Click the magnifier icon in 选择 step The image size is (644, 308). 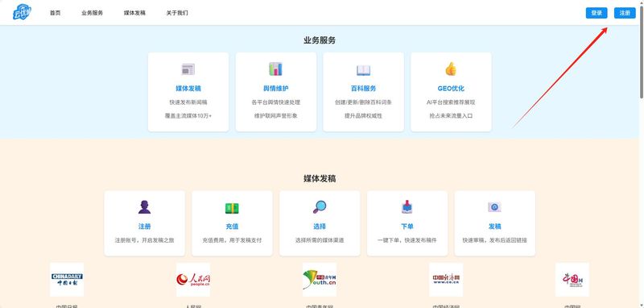coord(320,207)
